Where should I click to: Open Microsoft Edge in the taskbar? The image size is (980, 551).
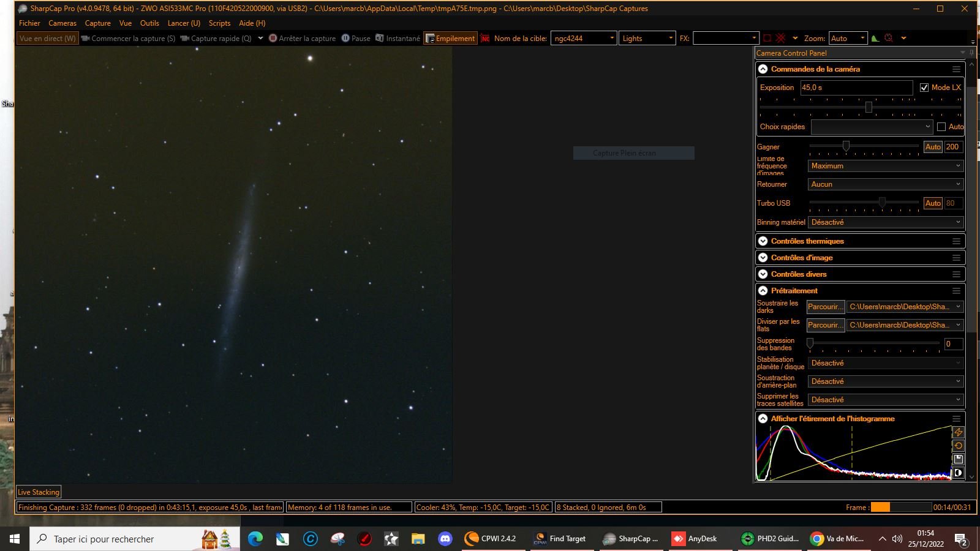pos(255,539)
